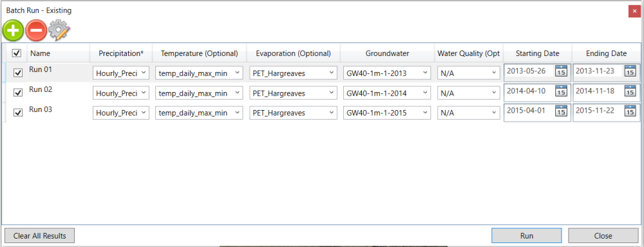Screen dimensions: 644x247
Task: Click the Clear All Results button
Action: (x=39, y=236)
